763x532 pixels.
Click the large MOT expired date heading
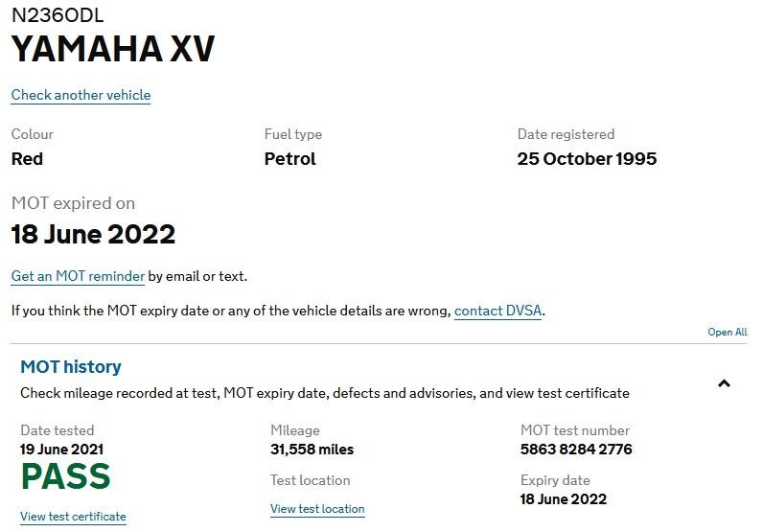[x=93, y=234]
